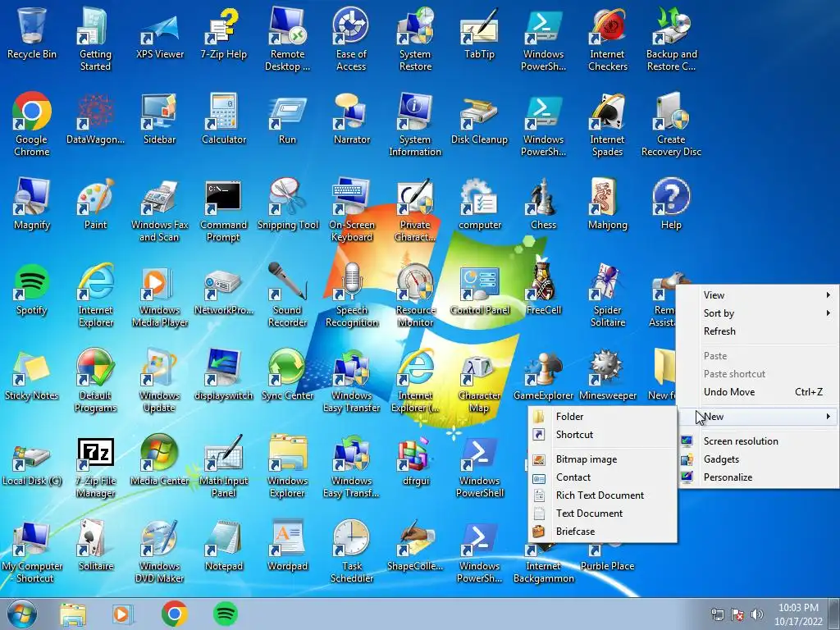Screen dimensions: 840x630
Task: Open the Sticky Notes shortcut
Action: (x=32, y=375)
